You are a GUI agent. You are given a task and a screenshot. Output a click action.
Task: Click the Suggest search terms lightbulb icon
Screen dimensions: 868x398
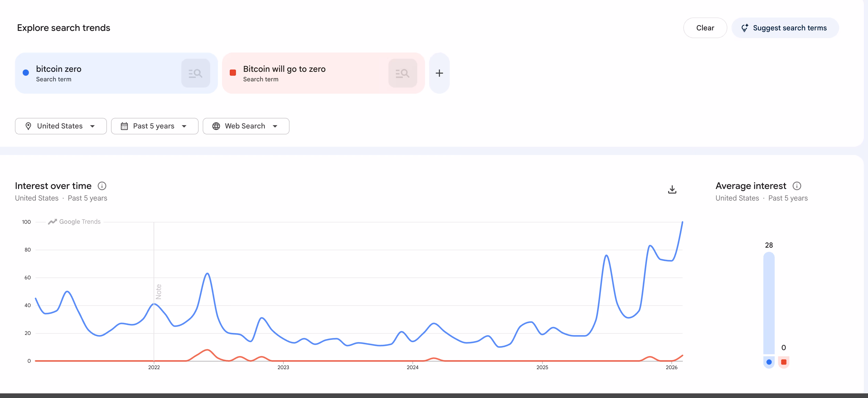pos(745,28)
